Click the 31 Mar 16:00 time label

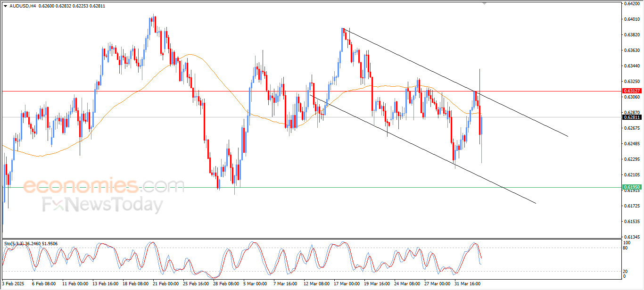[x=467, y=284]
